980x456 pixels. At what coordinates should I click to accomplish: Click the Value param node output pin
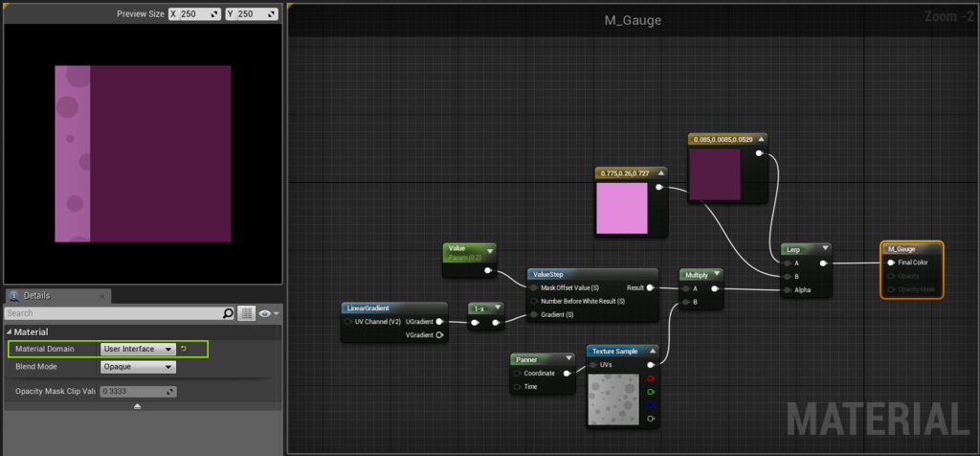click(487, 271)
